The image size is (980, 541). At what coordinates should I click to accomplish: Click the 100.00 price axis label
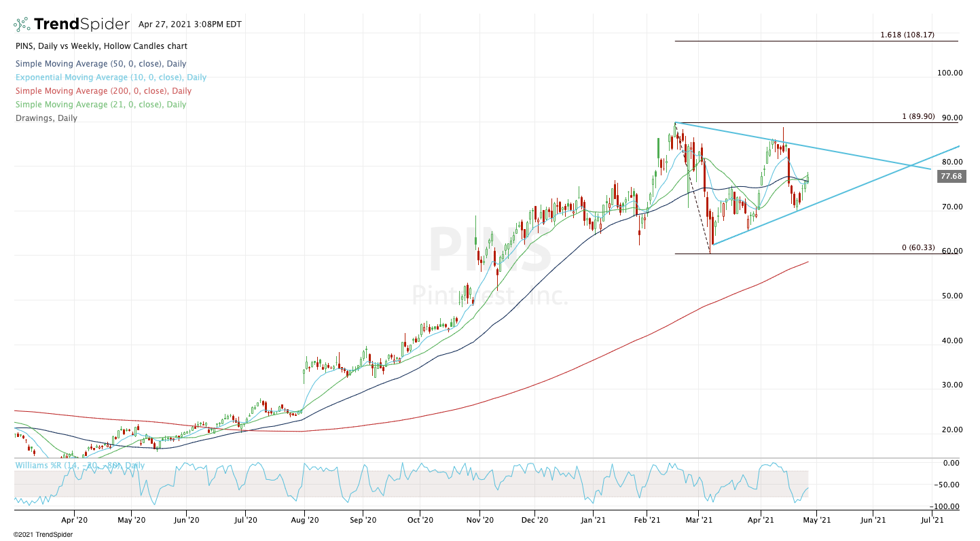tap(949, 73)
